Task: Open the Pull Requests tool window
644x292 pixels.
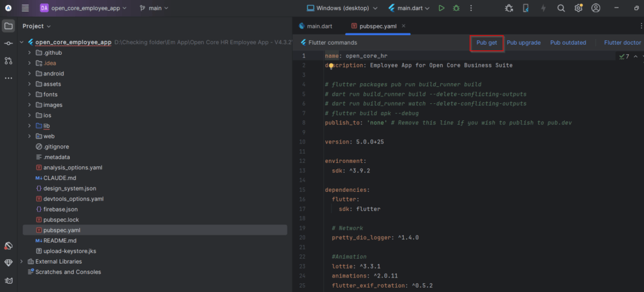Action: (8, 60)
